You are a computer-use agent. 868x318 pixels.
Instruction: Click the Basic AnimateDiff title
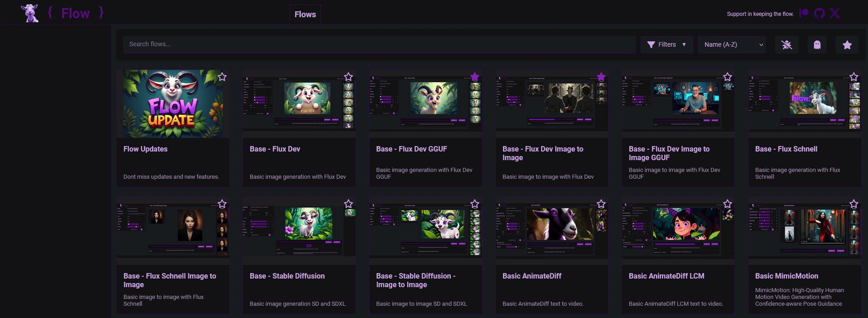(532, 276)
